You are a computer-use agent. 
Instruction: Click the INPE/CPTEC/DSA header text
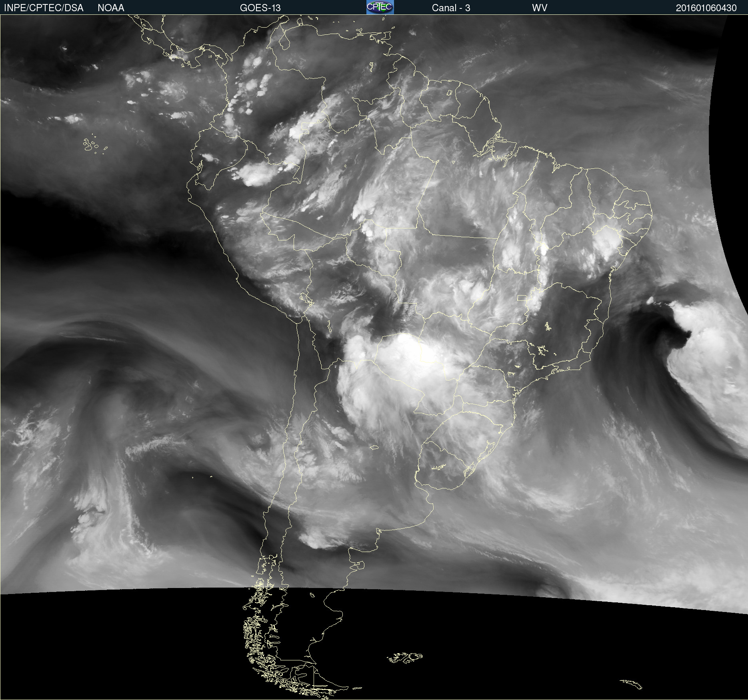pyautogui.click(x=44, y=8)
